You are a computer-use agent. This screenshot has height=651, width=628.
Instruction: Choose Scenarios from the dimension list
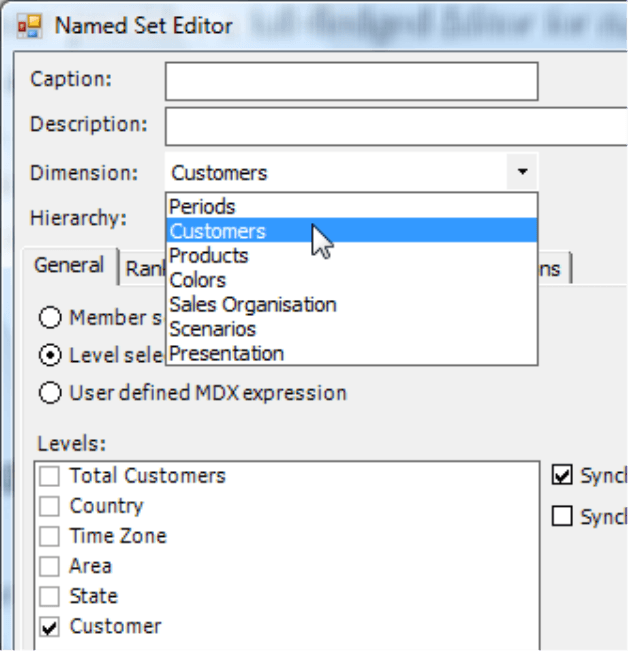point(213,329)
